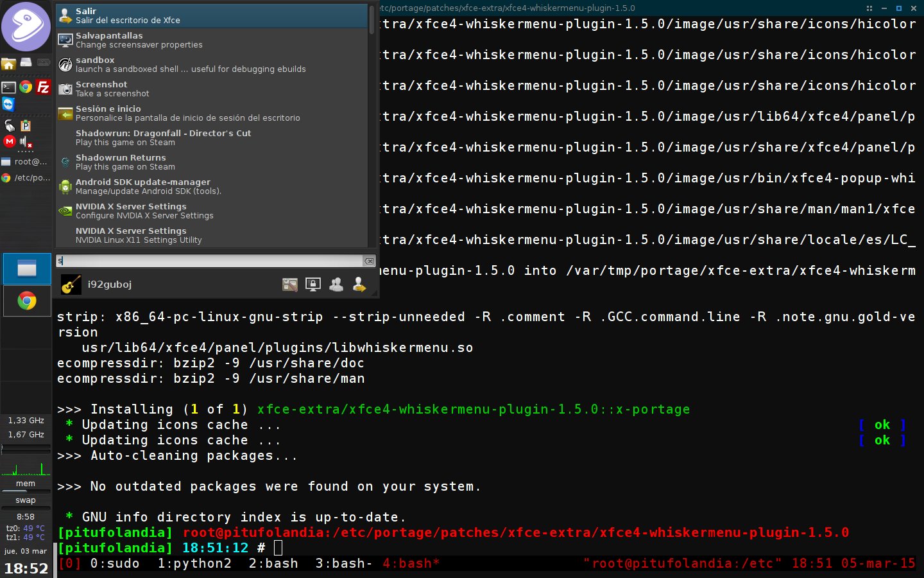This screenshot has height=578, width=924.
Task: Clear the search field text
Action: pos(369,261)
